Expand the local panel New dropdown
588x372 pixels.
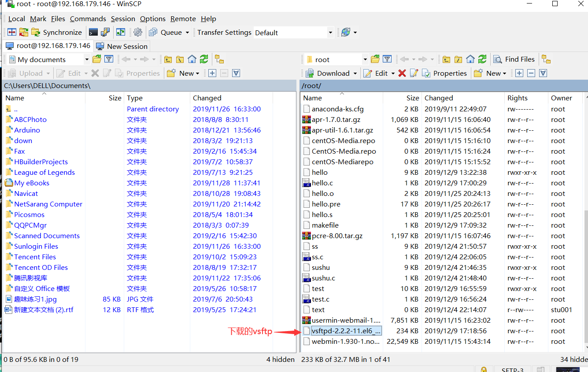pos(197,74)
